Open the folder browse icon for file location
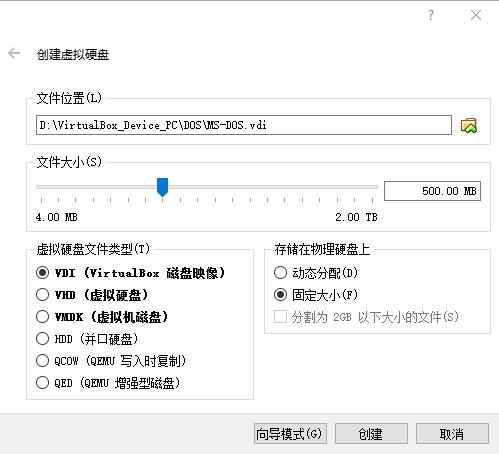Image resolution: width=499 pixels, height=454 pixels. (x=469, y=126)
